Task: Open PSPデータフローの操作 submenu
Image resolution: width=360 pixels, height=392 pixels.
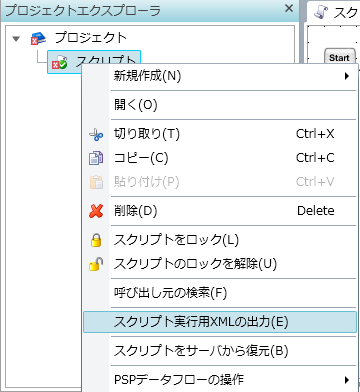Action: click(220, 379)
